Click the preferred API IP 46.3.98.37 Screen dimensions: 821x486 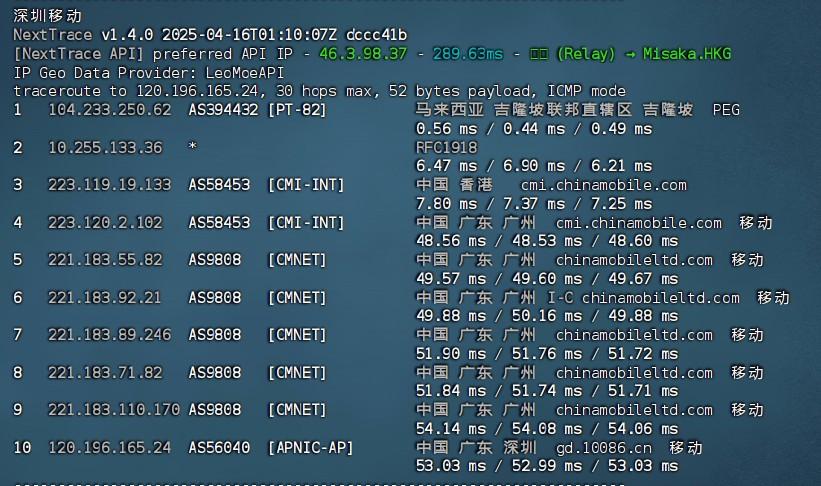[x=363, y=54]
